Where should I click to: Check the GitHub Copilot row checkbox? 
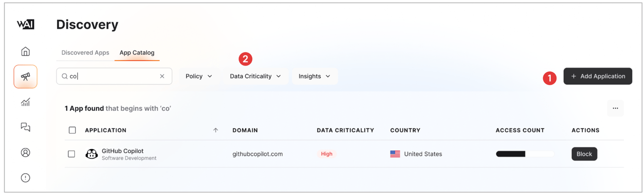pyautogui.click(x=72, y=154)
